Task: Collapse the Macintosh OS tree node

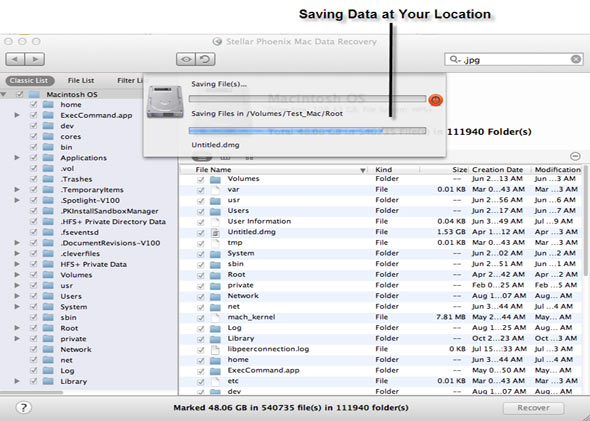Action: pos(4,94)
